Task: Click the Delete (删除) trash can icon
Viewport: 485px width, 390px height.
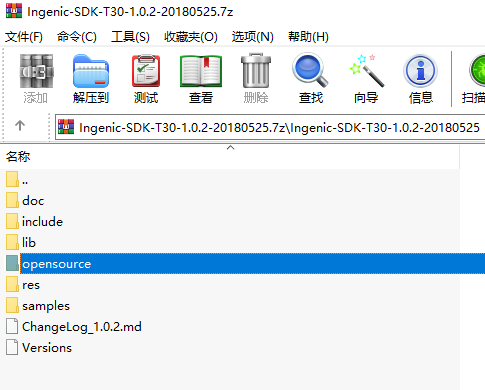Action: pyautogui.click(x=256, y=71)
